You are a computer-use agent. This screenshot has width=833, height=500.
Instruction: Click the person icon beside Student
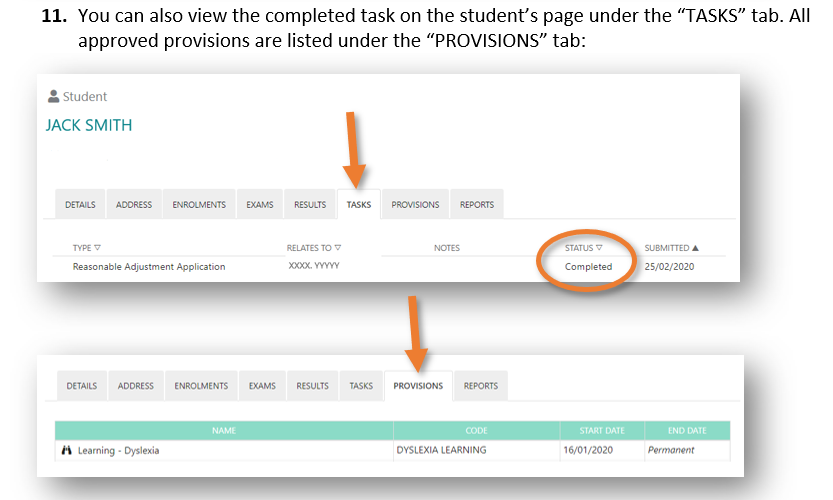coord(53,97)
